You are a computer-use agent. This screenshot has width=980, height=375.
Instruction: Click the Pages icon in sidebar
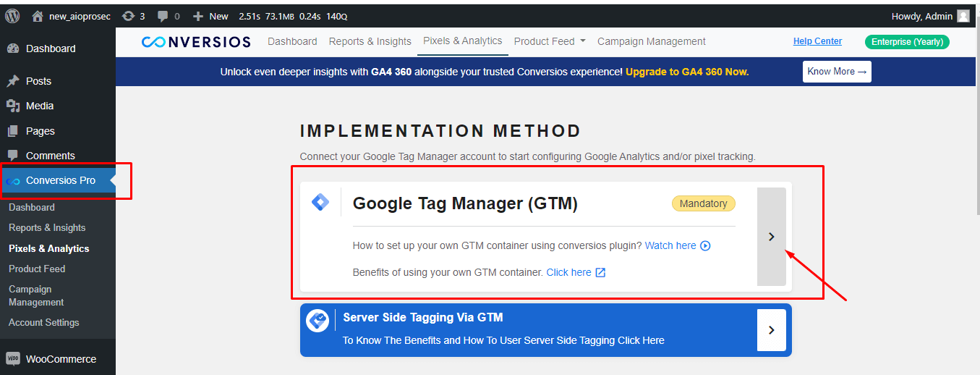13,131
